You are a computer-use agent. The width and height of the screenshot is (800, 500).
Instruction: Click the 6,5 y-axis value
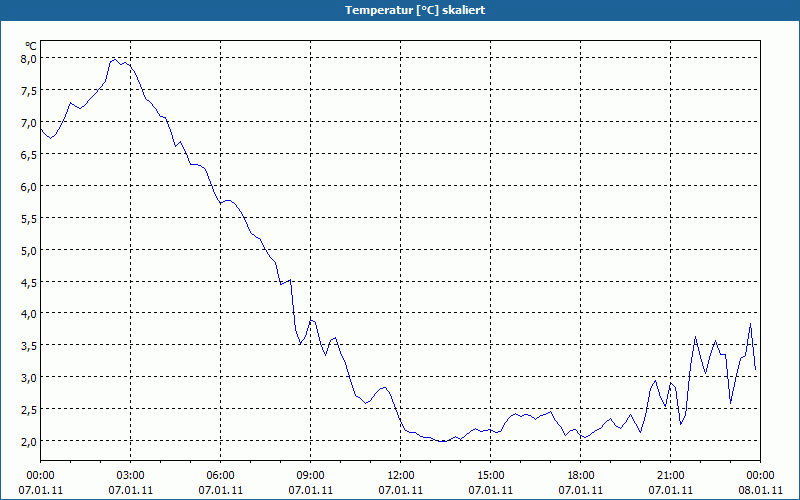28,155
